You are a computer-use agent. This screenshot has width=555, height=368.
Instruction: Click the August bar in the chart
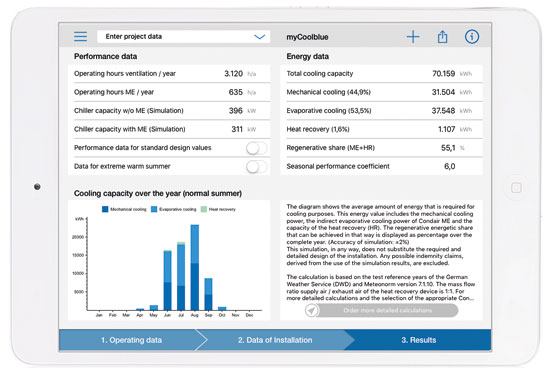(x=195, y=267)
